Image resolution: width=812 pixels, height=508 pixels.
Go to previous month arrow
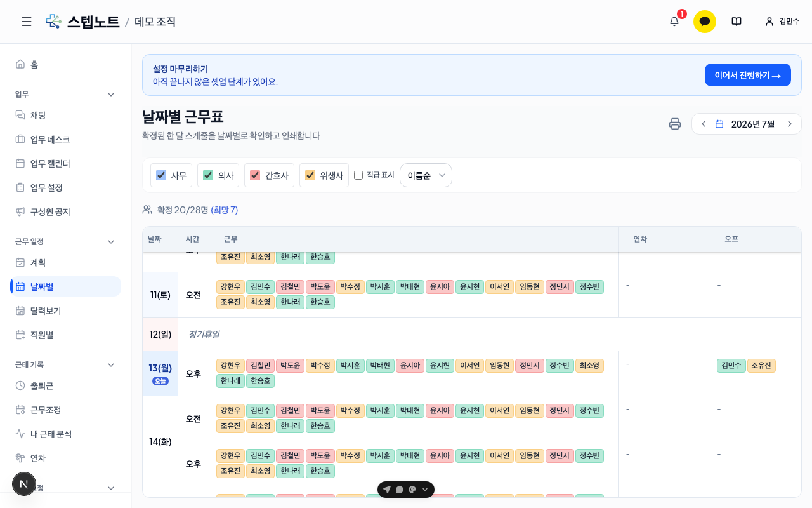pos(704,124)
